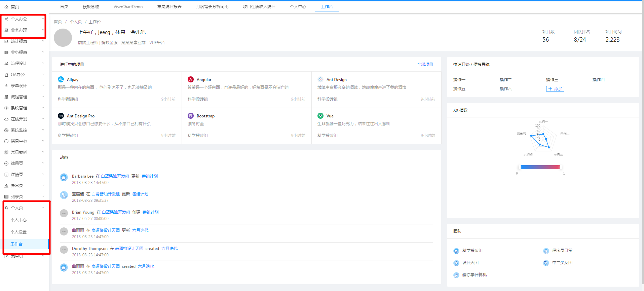Click the 8/24 团队排名 value

580,40
